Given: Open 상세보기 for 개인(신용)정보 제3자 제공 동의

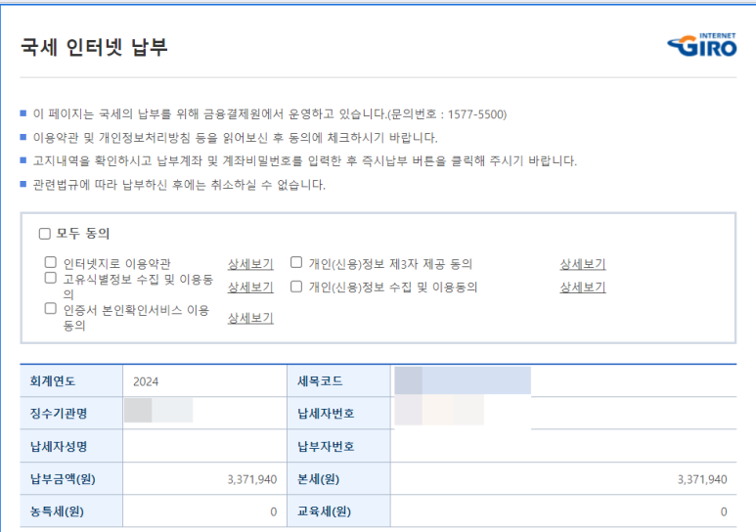Looking at the screenshot, I should [x=583, y=264].
